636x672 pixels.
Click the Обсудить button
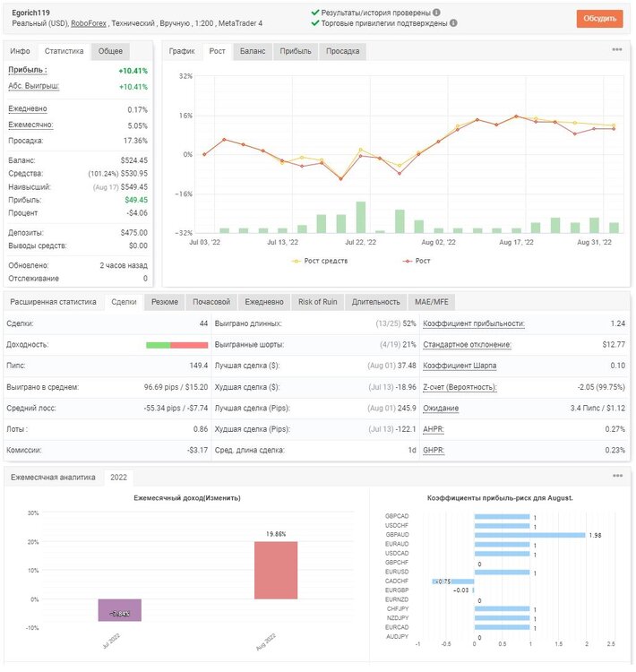(x=599, y=19)
